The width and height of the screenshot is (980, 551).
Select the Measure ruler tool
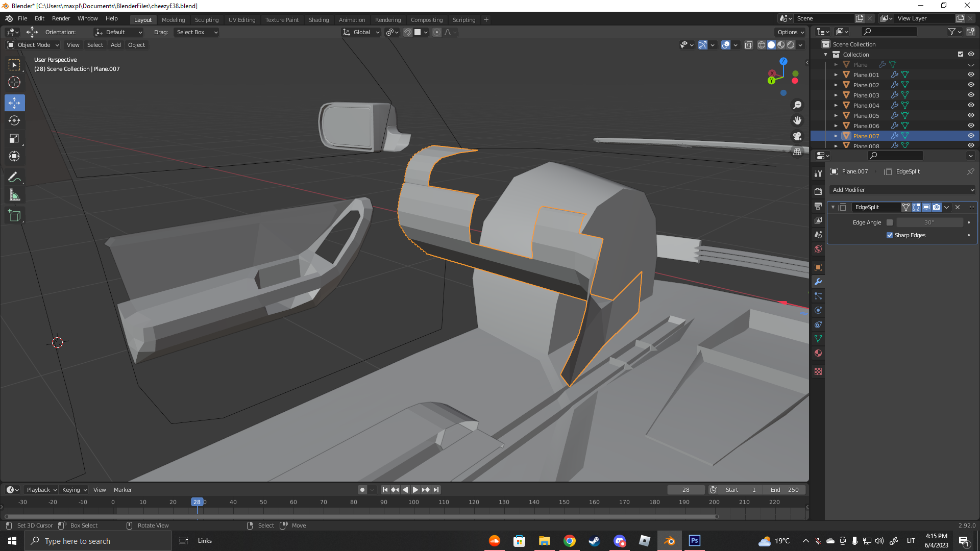[x=14, y=195]
